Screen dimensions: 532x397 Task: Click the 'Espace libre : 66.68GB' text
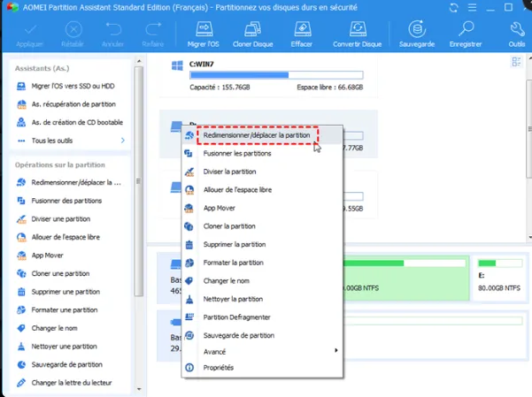[330, 88]
